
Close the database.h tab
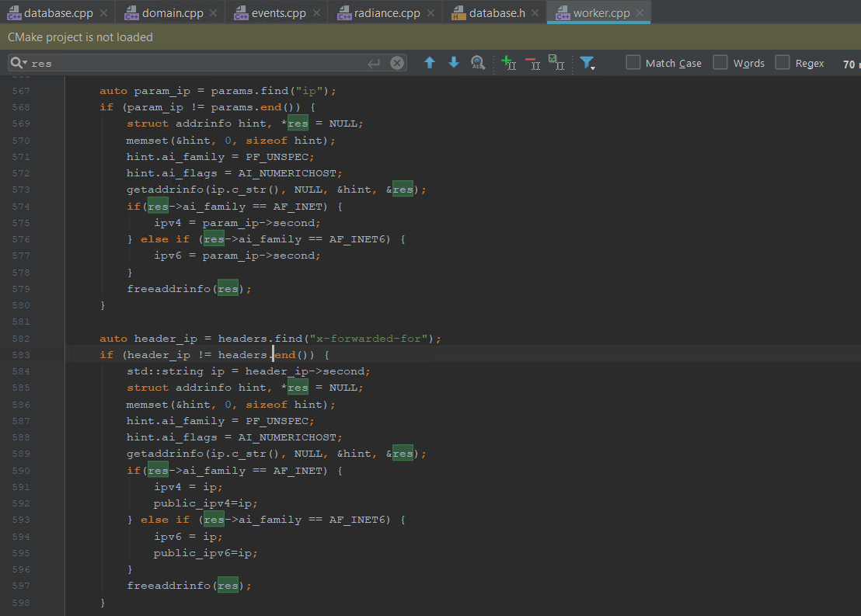coord(535,12)
